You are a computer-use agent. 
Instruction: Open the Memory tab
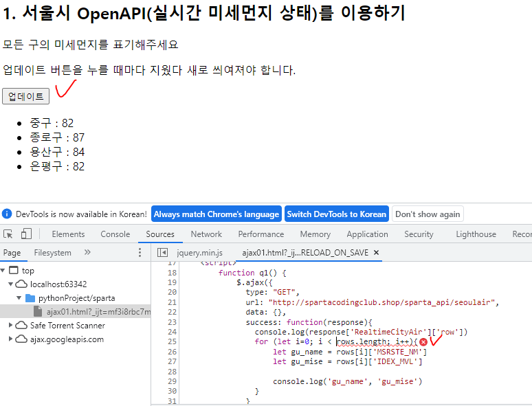pos(315,234)
